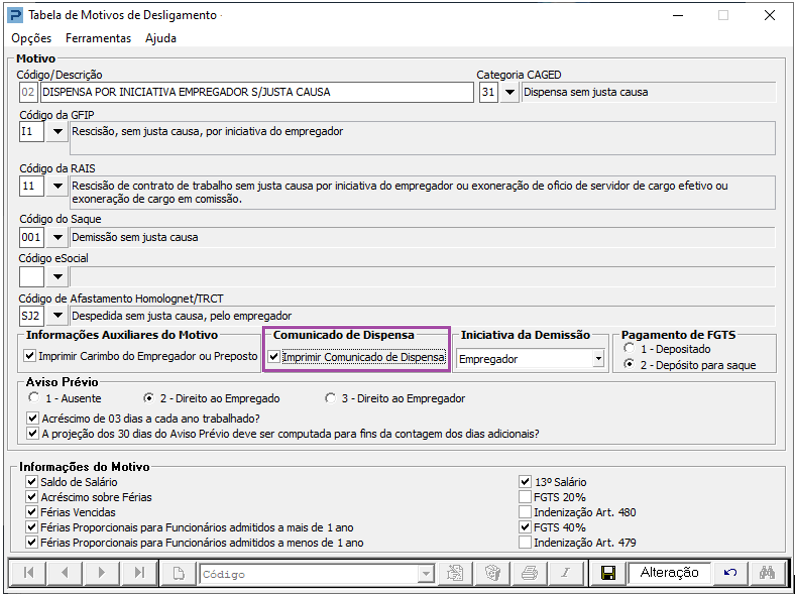Minimize the Tabela de Motivos window
Viewport: 797px width, 598px height.
(x=678, y=15)
